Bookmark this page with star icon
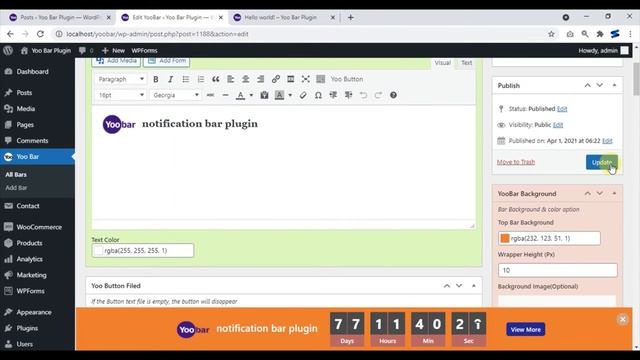The width and height of the screenshot is (640, 360). 551,34
